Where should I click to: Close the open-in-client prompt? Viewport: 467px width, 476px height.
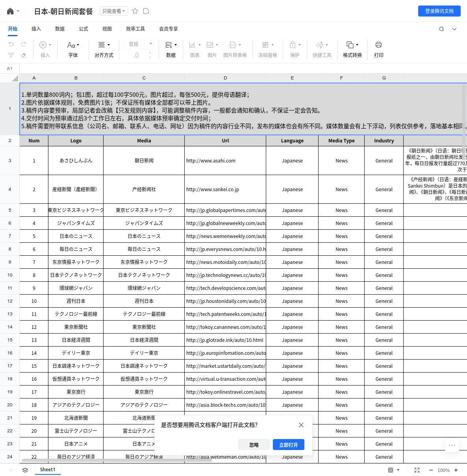[x=301, y=425]
